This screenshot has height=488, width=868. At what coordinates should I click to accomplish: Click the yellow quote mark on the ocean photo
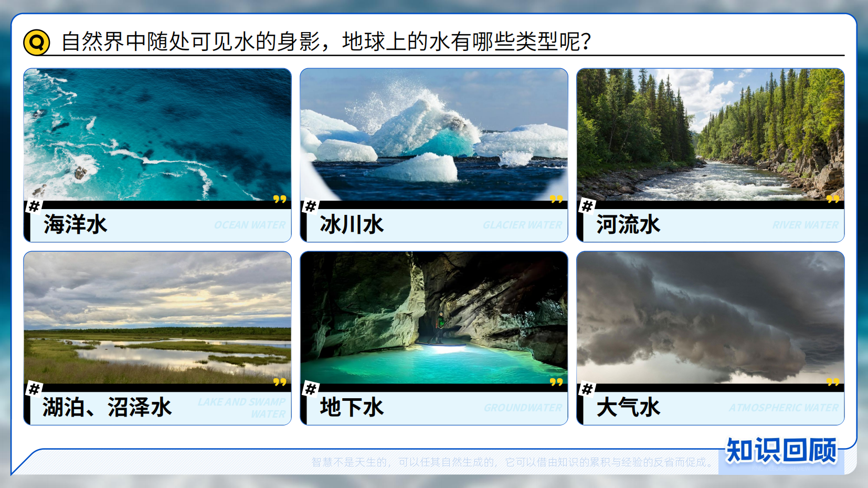[x=280, y=199]
